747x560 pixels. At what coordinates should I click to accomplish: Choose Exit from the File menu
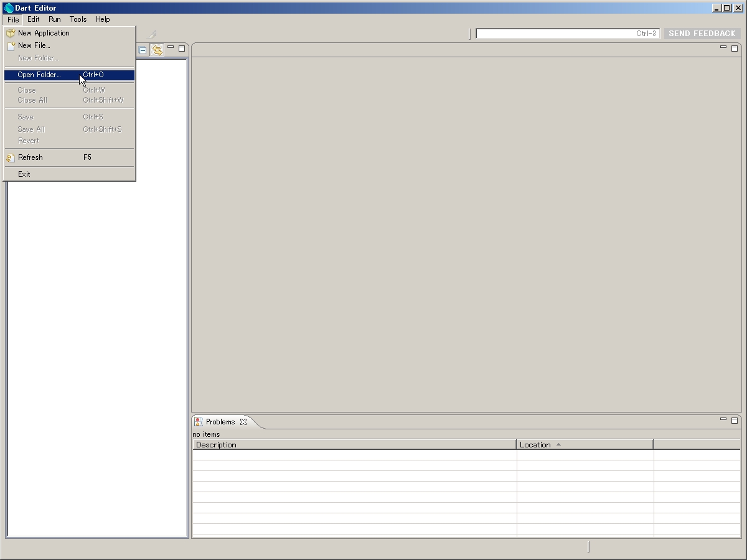coord(69,174)
